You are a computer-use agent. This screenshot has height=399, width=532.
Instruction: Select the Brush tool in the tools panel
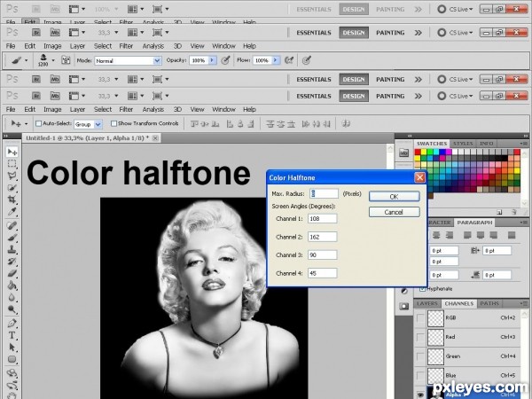pos(12,238)
